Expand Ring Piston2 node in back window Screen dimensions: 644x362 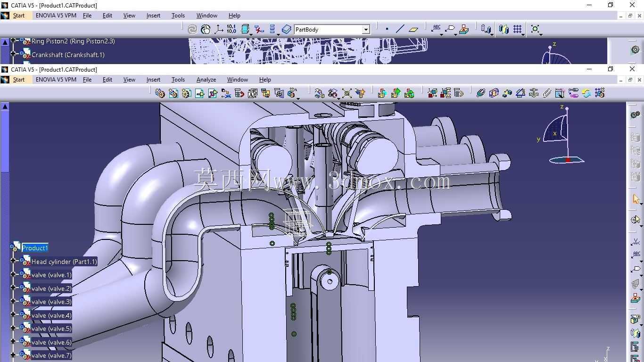pos(13,40)
